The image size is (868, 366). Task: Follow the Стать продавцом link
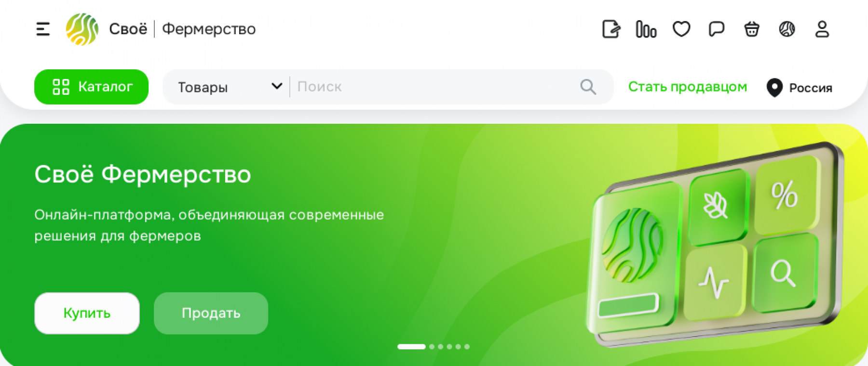(688, 87)
